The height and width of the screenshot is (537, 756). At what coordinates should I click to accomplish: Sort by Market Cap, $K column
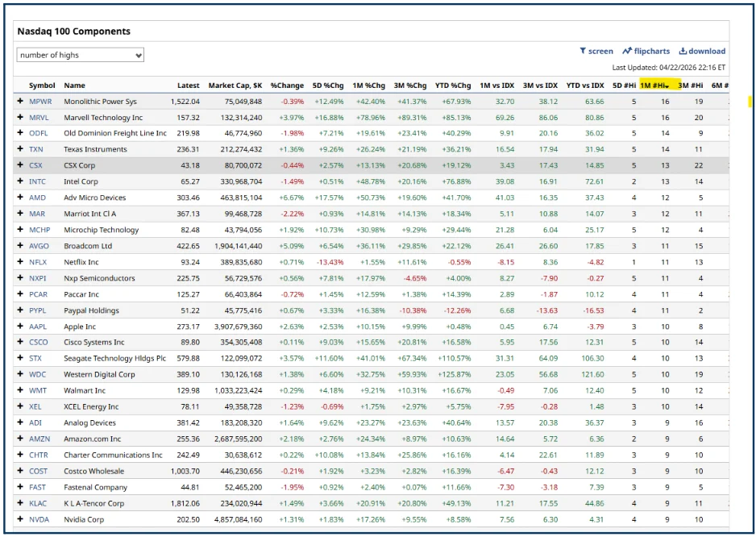coord(235,85)
